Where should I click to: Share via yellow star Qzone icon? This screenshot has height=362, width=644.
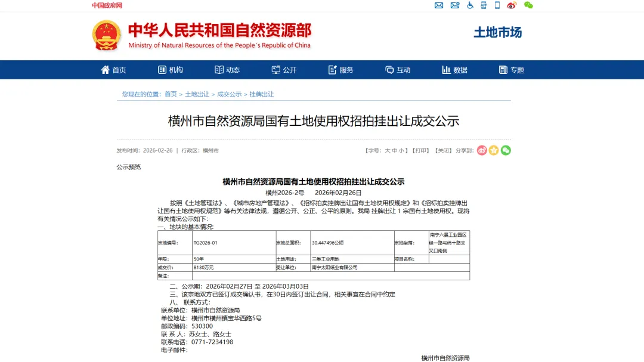pyautogui.click(x=494, y=150)
